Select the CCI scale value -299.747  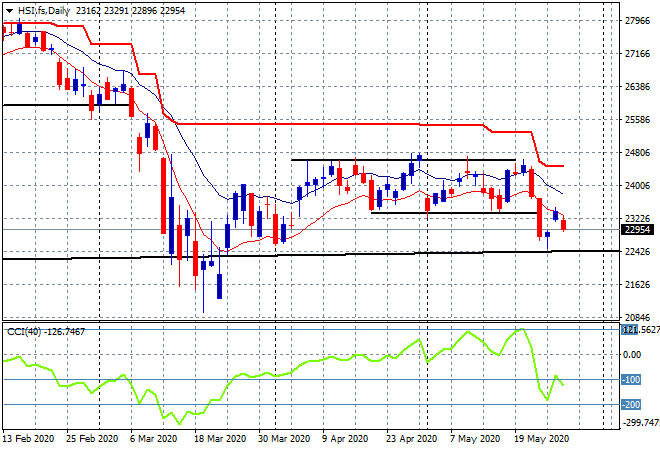coord(641,423)
